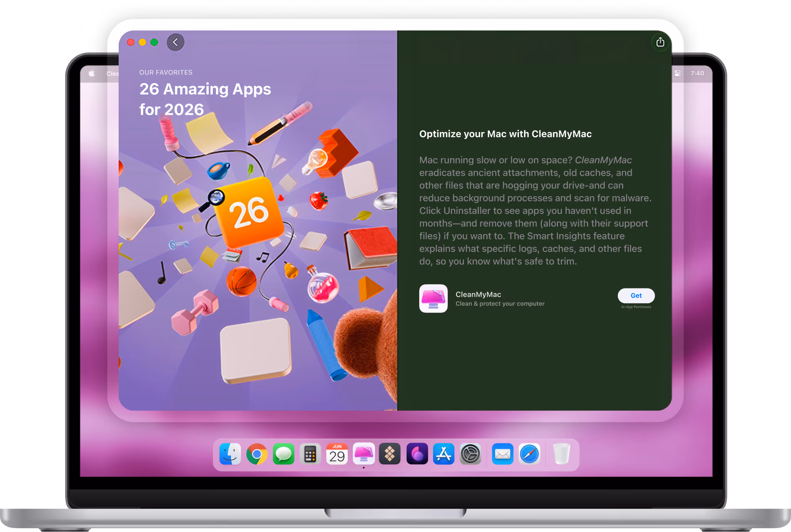Open the CleanMyMac app name link
The image size is (791, 532).
(x=478, y=294)
